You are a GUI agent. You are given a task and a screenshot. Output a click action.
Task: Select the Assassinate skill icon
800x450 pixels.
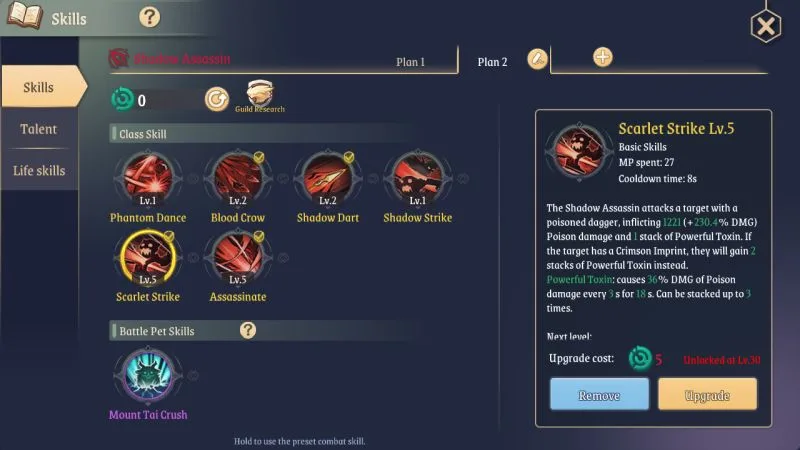[x=238, y=258]
